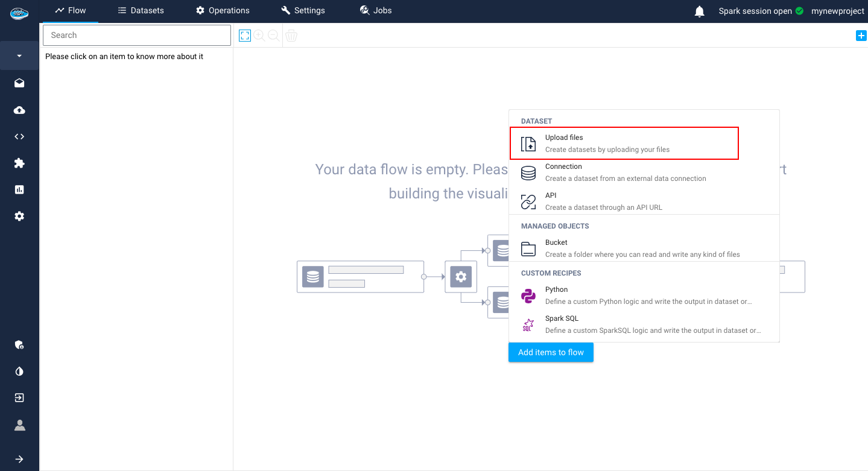Click the blue plus button to add items
The image size is (868, 471).
[861, 35]
